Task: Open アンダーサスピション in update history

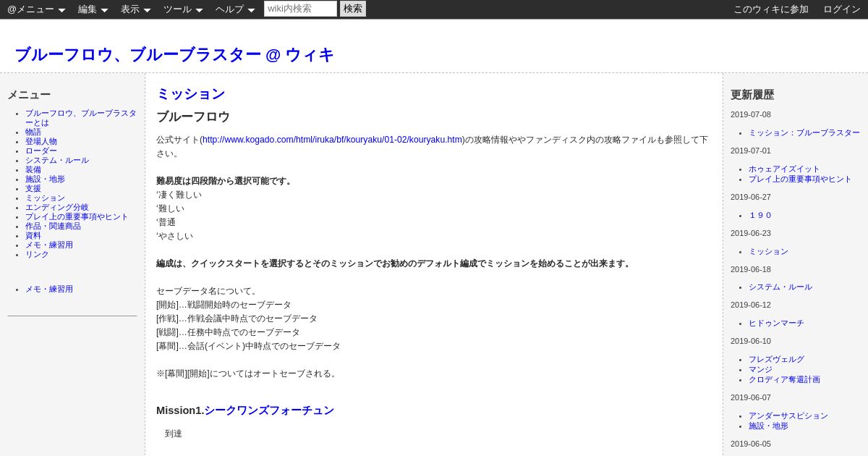Action: click(x=788, y=416)
